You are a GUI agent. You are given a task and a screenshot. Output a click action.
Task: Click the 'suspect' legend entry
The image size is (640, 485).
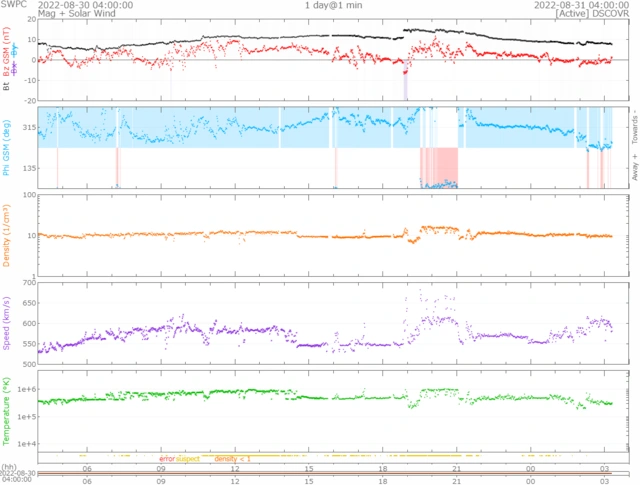click(x=188, y=458)
